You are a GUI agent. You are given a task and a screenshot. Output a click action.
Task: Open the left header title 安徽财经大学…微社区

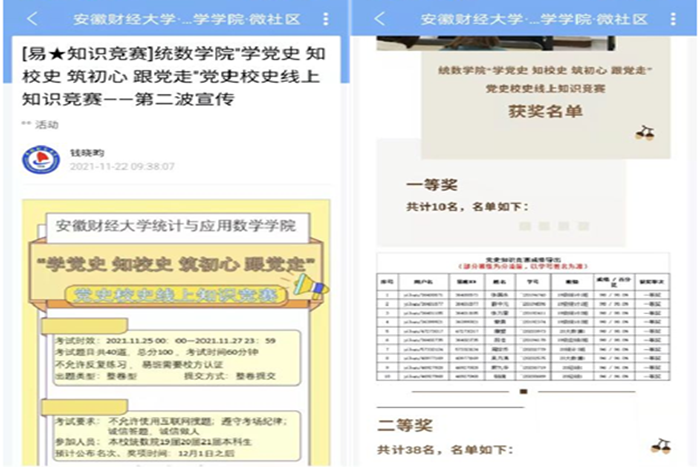[x=187, y=19]
